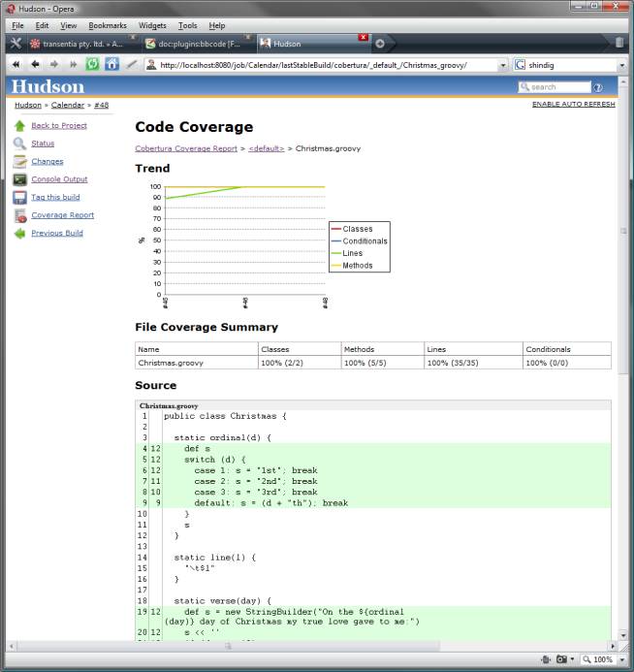Click the magnifier Status icon
The width and height of the screenshot is (634, 672).
[x=19, y=144]
